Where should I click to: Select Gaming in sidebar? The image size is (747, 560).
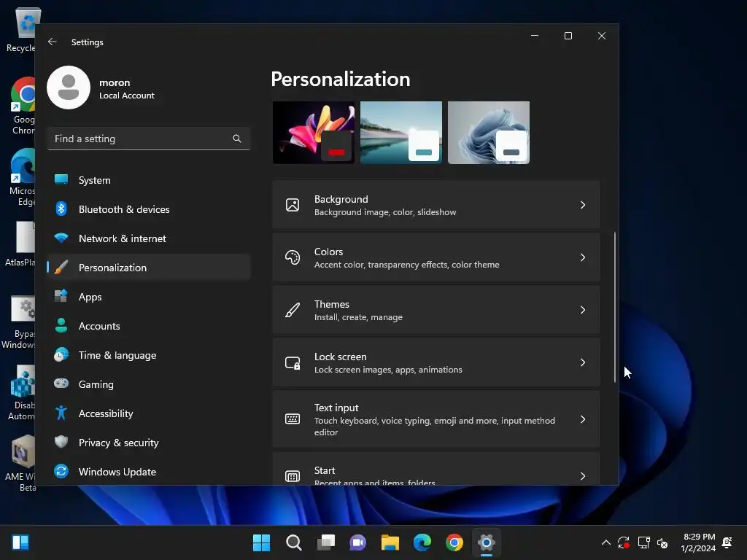tap(149, 384)
